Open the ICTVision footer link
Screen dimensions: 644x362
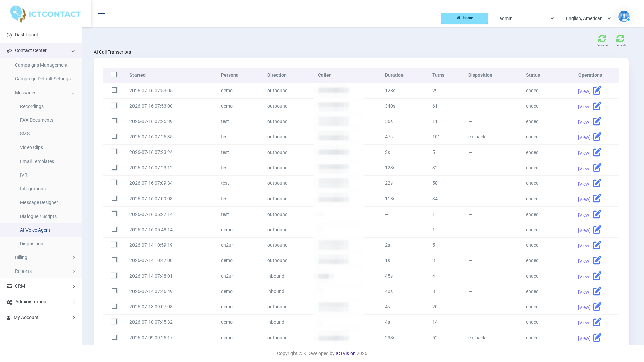tap(345, 353)
